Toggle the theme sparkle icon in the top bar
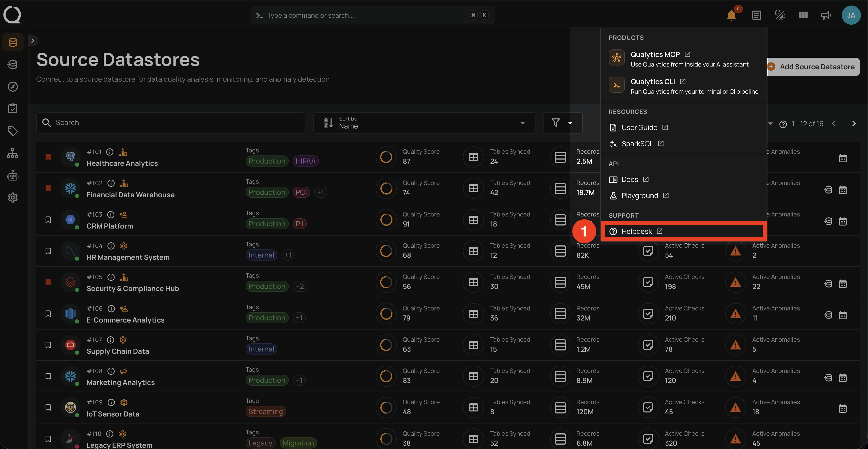Viewport: 868px width, 449px height. coord(780,15)
